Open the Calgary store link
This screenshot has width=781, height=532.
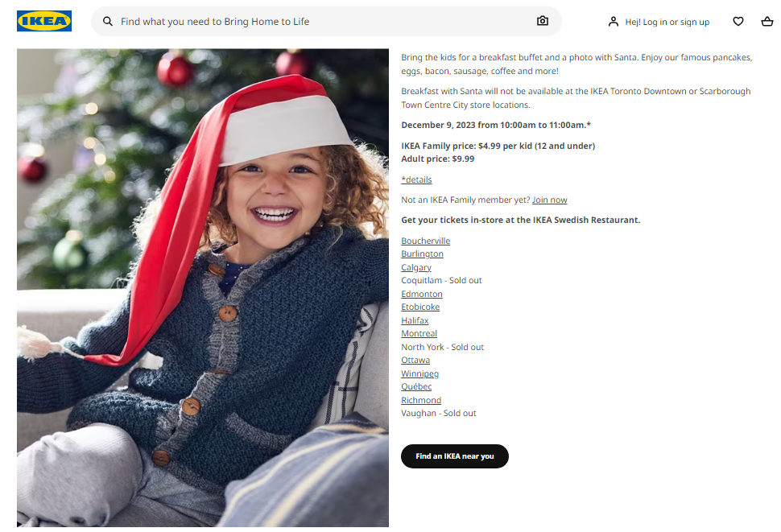coord(416,267)
